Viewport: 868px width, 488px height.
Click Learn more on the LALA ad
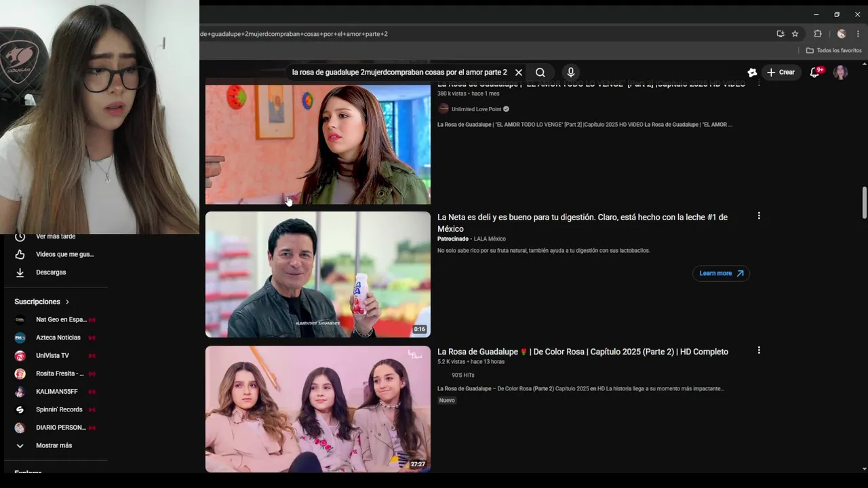[721, 273]
